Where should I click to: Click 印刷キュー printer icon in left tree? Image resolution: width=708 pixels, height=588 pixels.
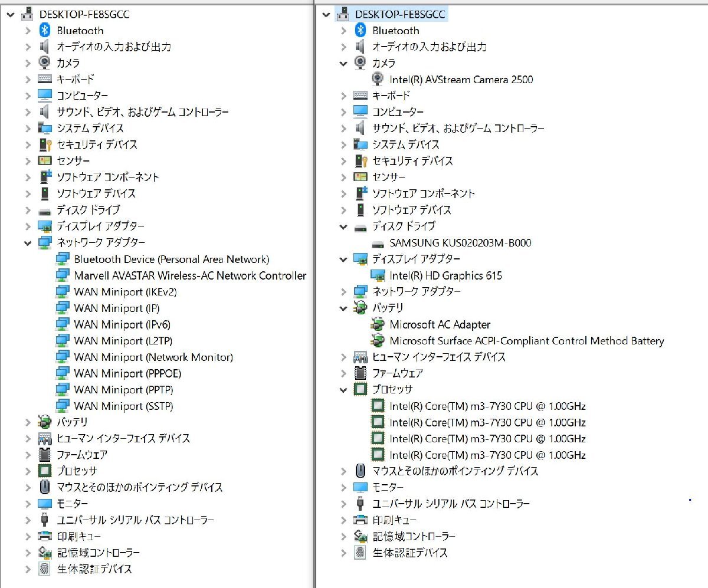[x=45, y=536]
